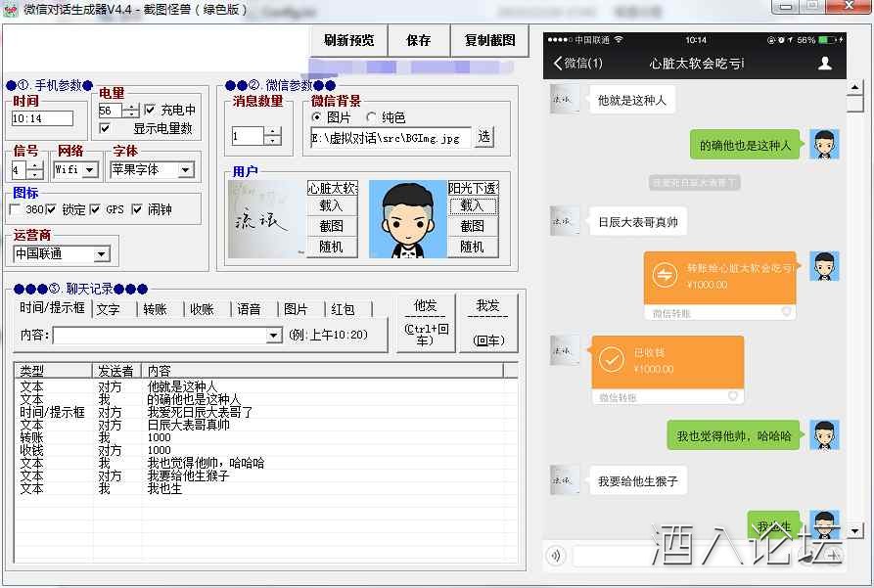Click the calligraphy avatar image in user panel
This screenshot has width=874, height=588.
coord(264,219)
